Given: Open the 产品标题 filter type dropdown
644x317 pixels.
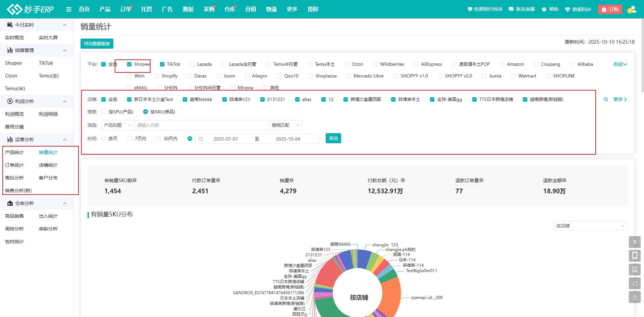Looking at the screenshot, I should point(118,125).
